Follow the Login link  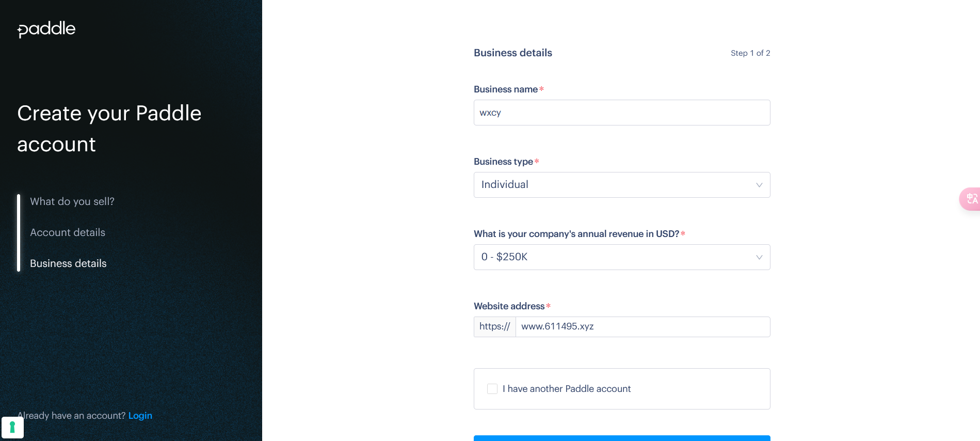point(140,416)
